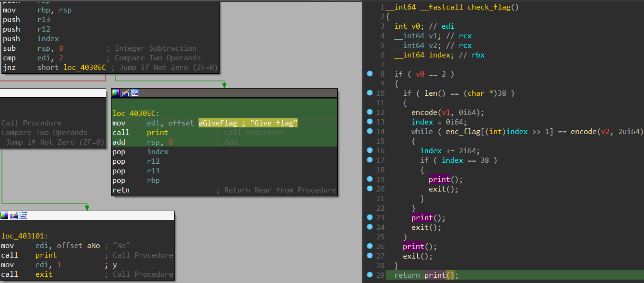Screen dimensions: 644x283
Task: Click the color palette icon of the loc_4030EC node
Action: click(116, 93)
